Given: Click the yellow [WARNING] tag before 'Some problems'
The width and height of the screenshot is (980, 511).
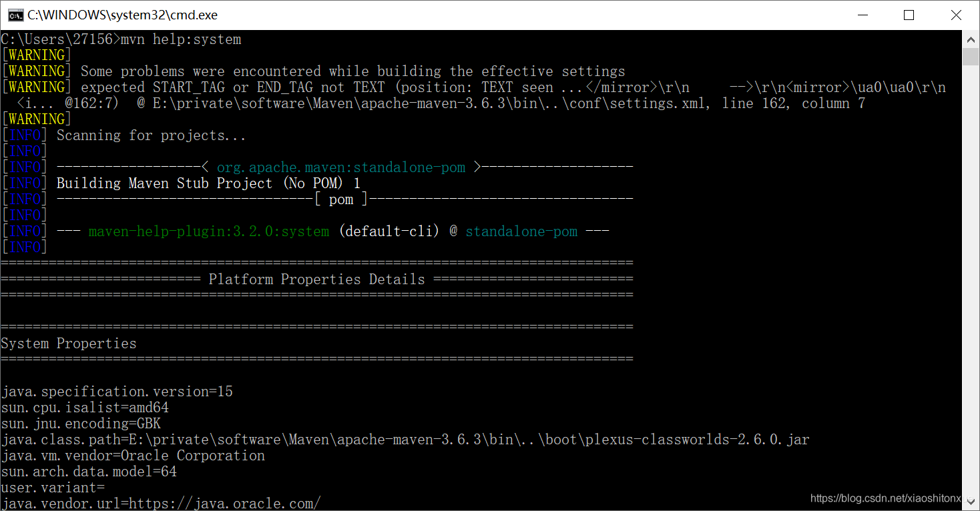Looking at the screenshot, I should tap(37, 71).
